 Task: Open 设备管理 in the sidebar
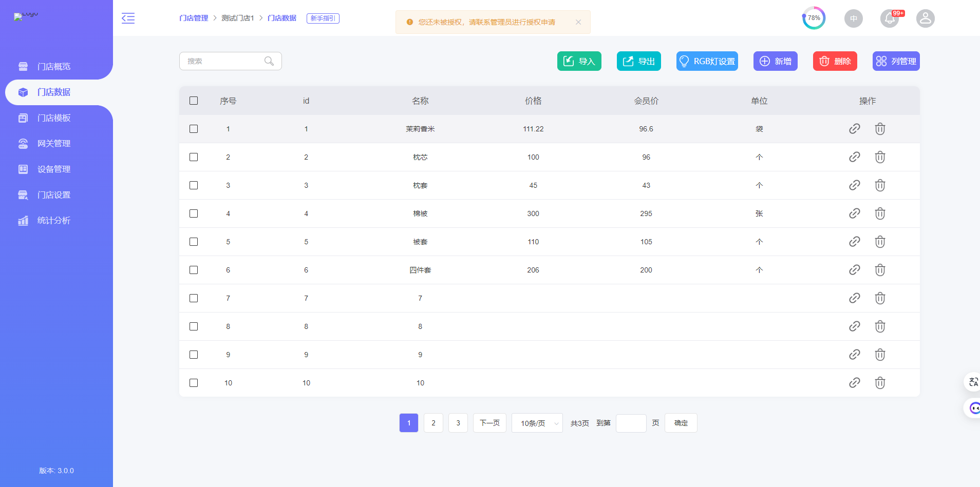tap(54, 169)
